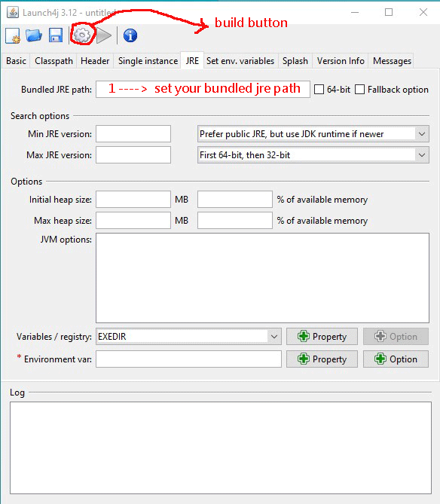Viewport: 440px width, 504px height.
Task: Click the gear Build wrapper icon
Action: click(x=82, y=35)
